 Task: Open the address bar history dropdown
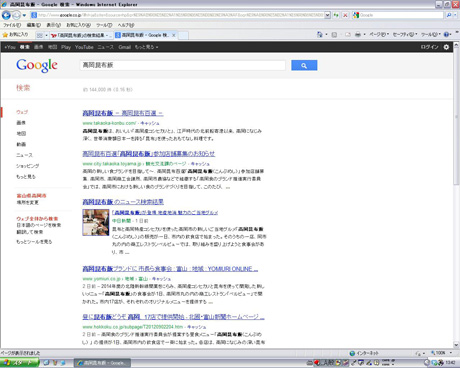327,15
